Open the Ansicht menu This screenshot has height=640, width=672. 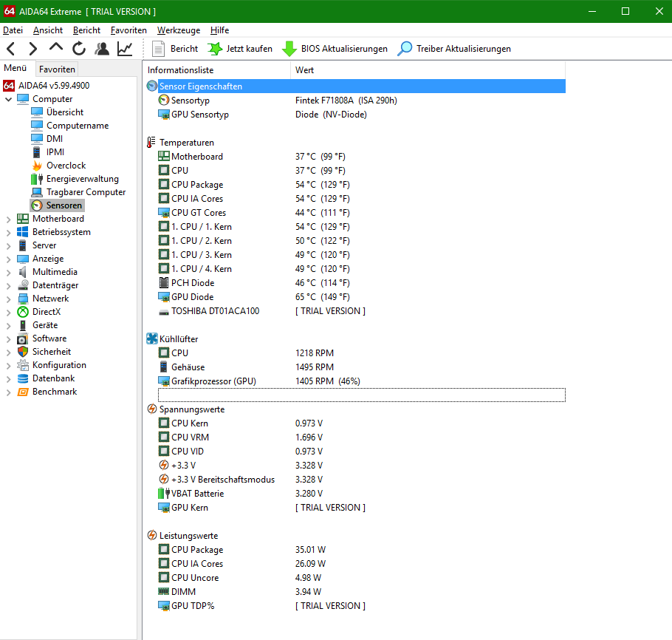48,30
